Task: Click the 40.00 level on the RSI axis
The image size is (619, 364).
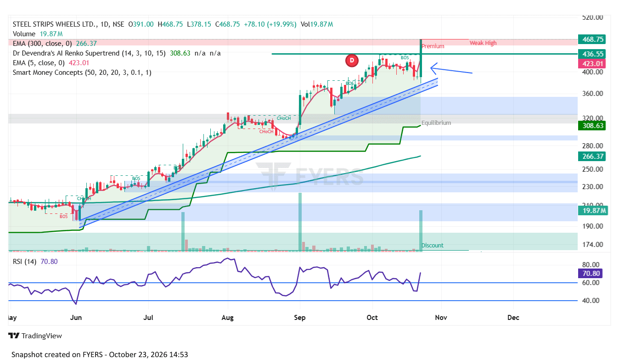Action: tap(591, 301)
